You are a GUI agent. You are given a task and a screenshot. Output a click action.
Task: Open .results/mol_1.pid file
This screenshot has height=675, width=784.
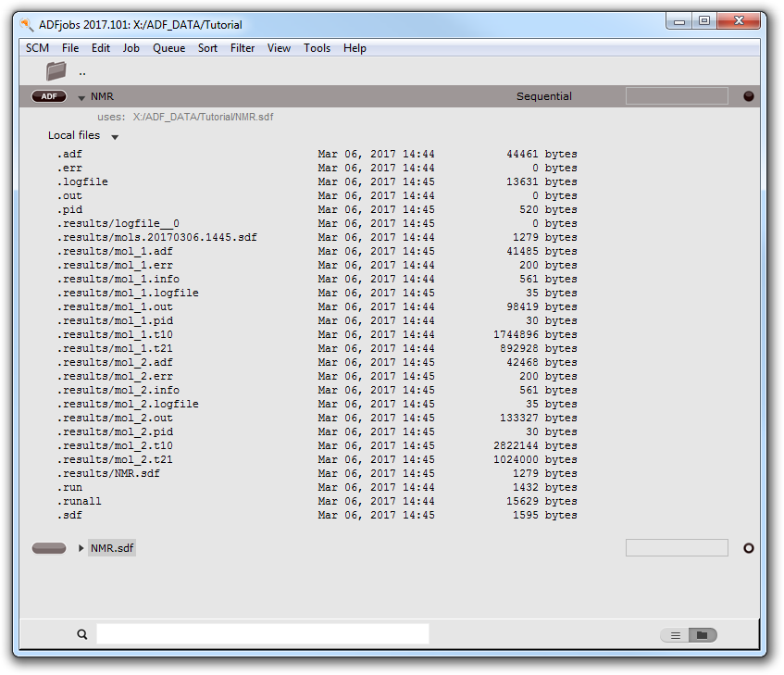tap(115, 321)
